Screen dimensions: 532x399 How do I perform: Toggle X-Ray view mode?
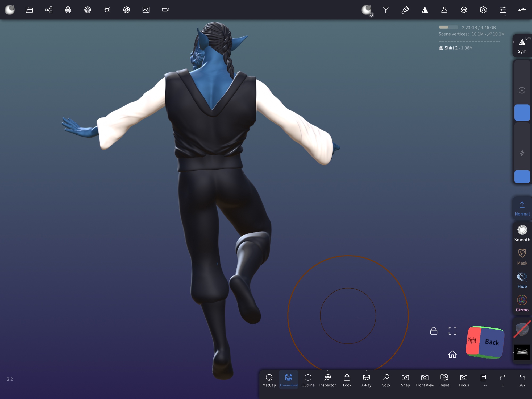pos(366,380)
